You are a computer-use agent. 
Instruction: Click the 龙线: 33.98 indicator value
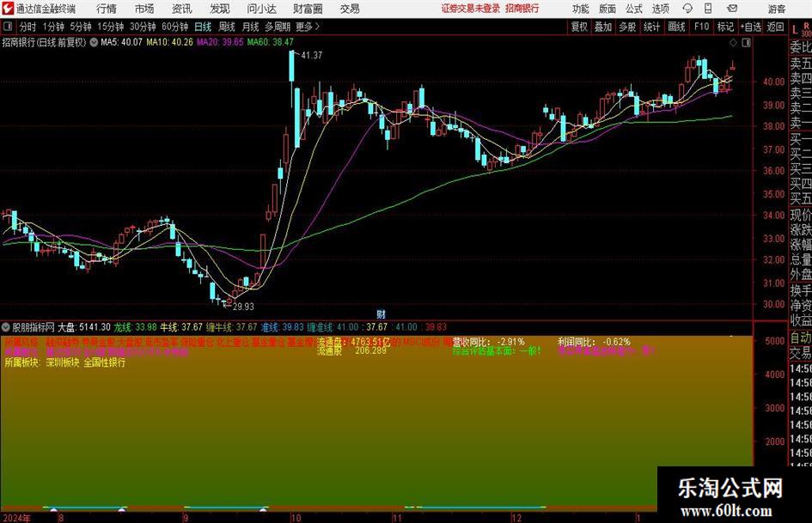[135, 327]
